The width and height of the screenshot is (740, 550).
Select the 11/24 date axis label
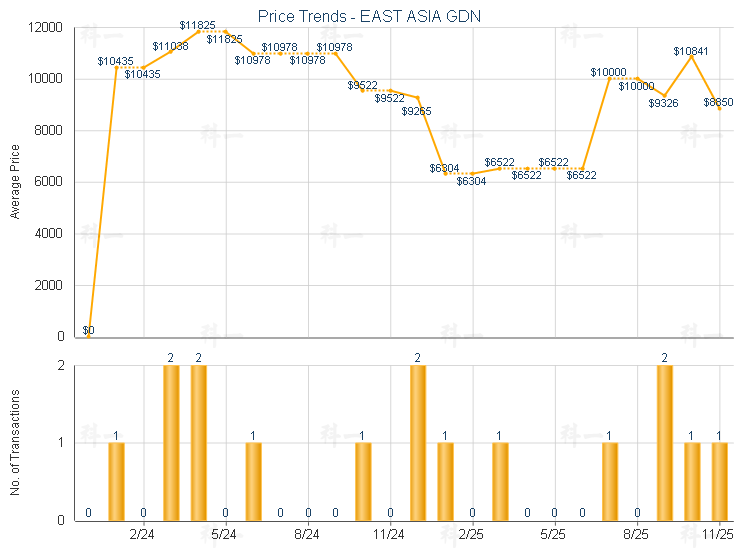390,535
